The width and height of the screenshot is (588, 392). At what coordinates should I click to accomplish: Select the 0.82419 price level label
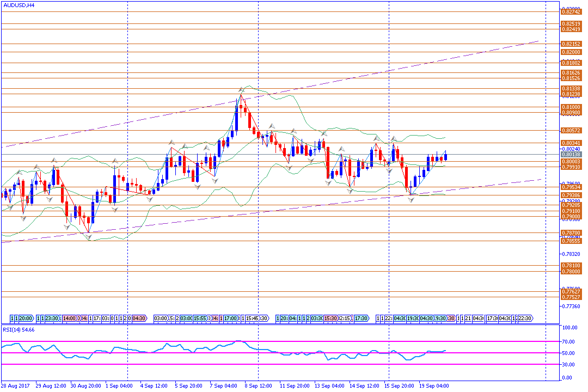point(571,29)
